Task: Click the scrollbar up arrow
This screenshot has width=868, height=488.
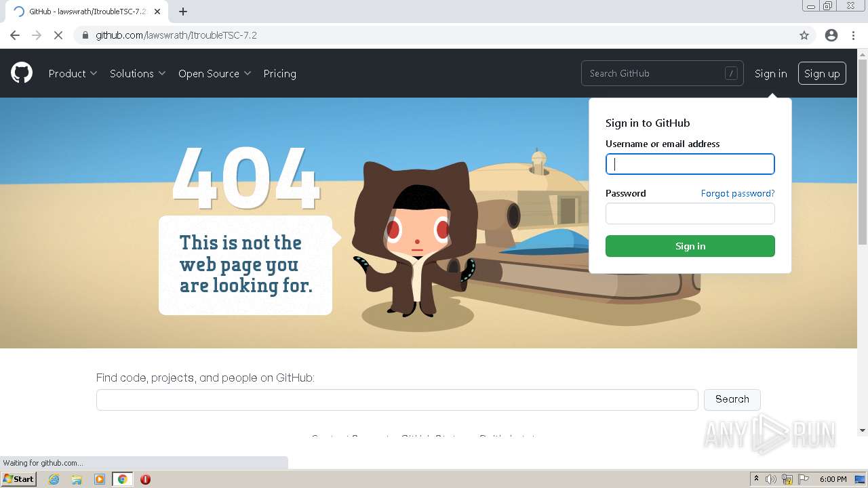Action: coord(863,54)
